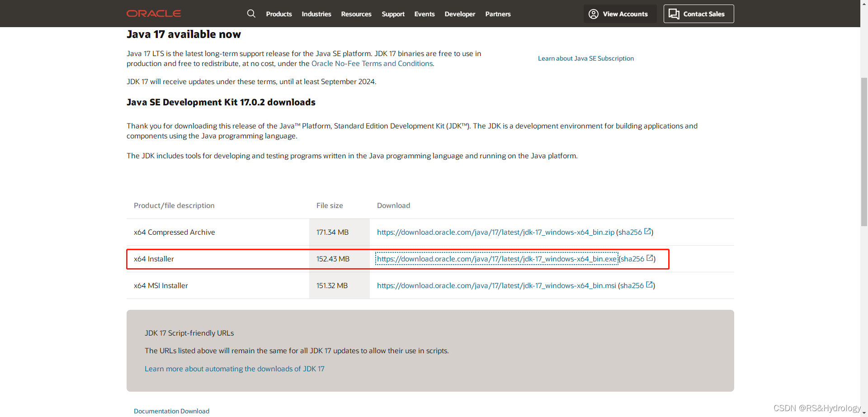Click the Download column header
This screenshot has height=417, width=868.
coord(393,205)
